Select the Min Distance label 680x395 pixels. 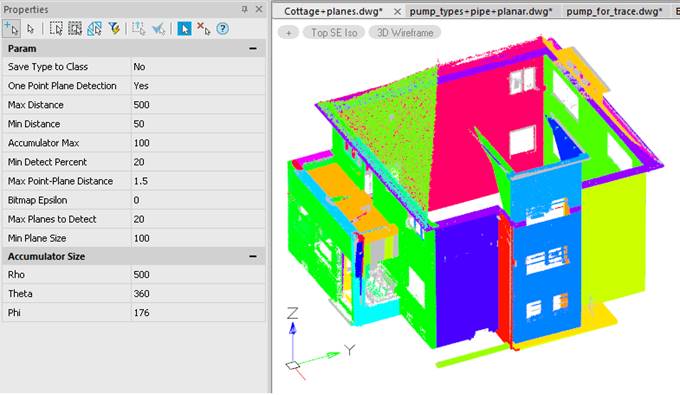pyautogui.click(x=34, y=124)
